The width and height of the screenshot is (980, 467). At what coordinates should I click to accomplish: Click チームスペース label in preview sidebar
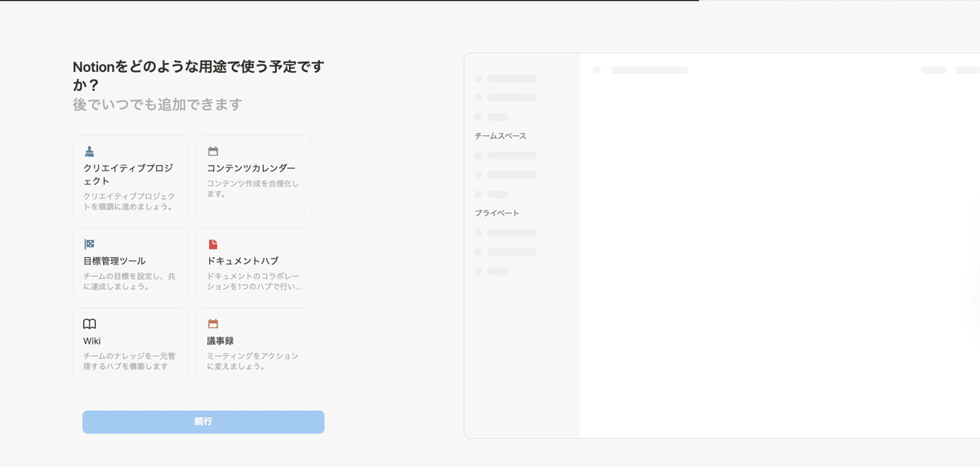(501, 136)
